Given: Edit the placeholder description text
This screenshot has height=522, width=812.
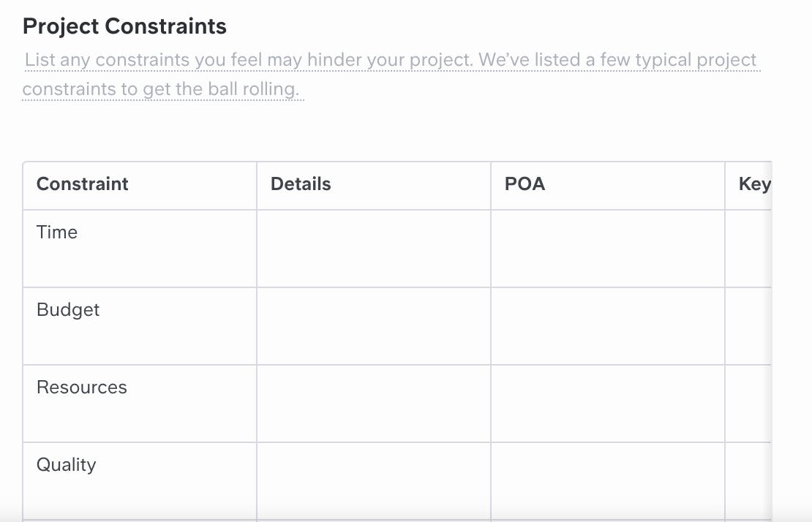Looking at the screenshot, I should click(x=391, y=74).
